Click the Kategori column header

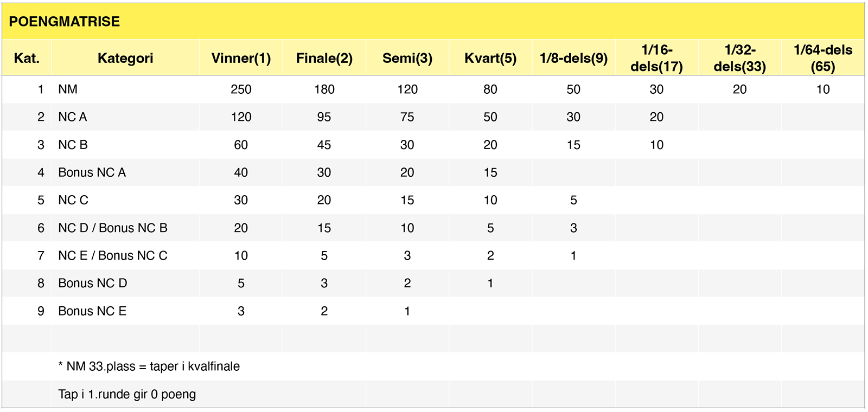tap(125, 57)
